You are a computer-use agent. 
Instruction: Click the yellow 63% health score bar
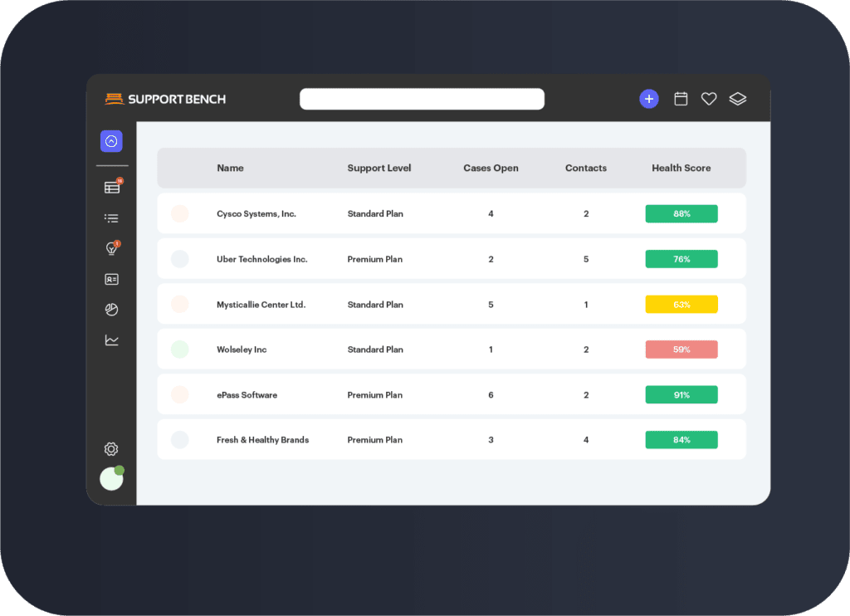[681, 305]
